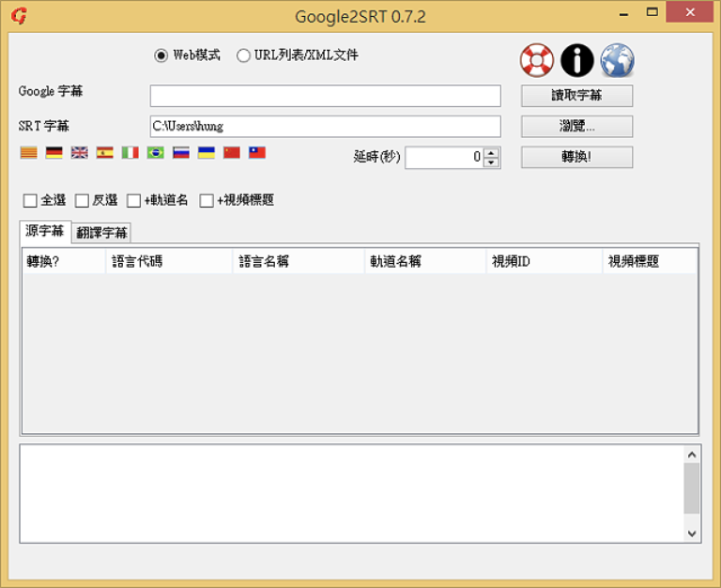721x588 pixels.
Task: Click the log area scroll up arrow
Action: click(692, 455)
